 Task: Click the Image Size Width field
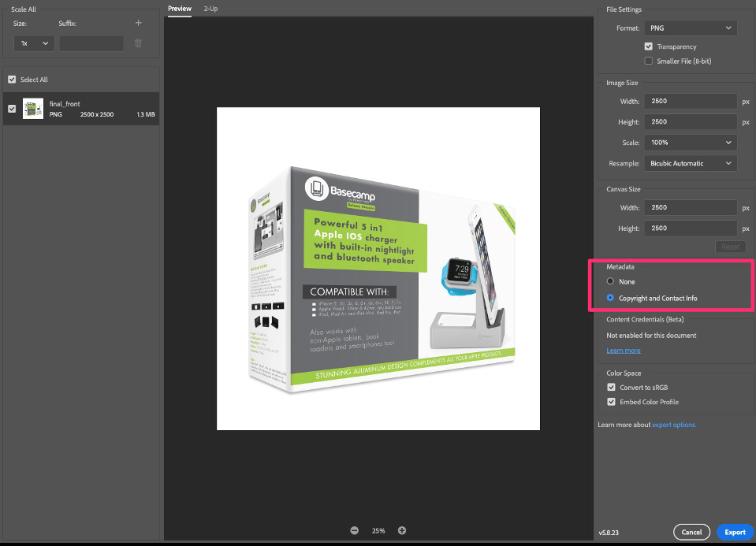click(691, 101)
